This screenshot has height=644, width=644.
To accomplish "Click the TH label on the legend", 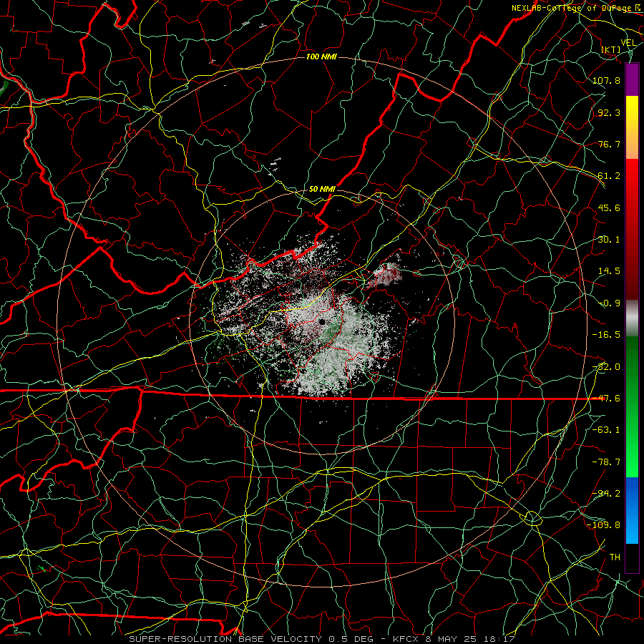I will tap(615, 557).
